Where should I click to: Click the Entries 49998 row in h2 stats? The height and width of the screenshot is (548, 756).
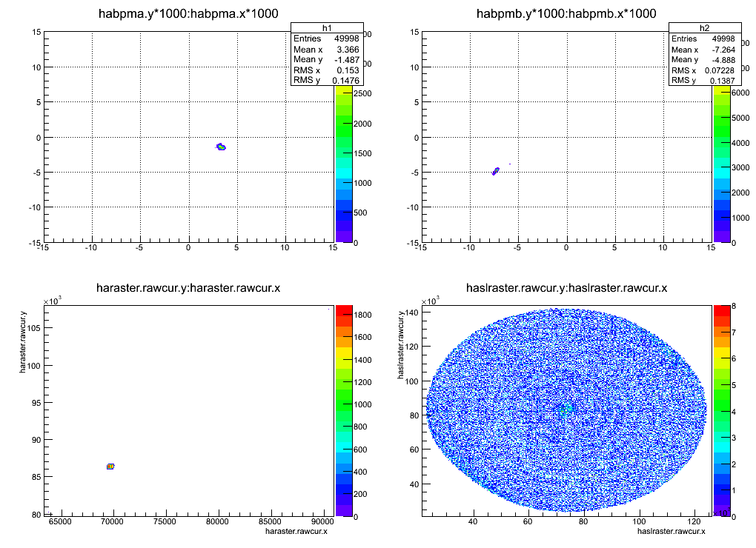point(703,39)
